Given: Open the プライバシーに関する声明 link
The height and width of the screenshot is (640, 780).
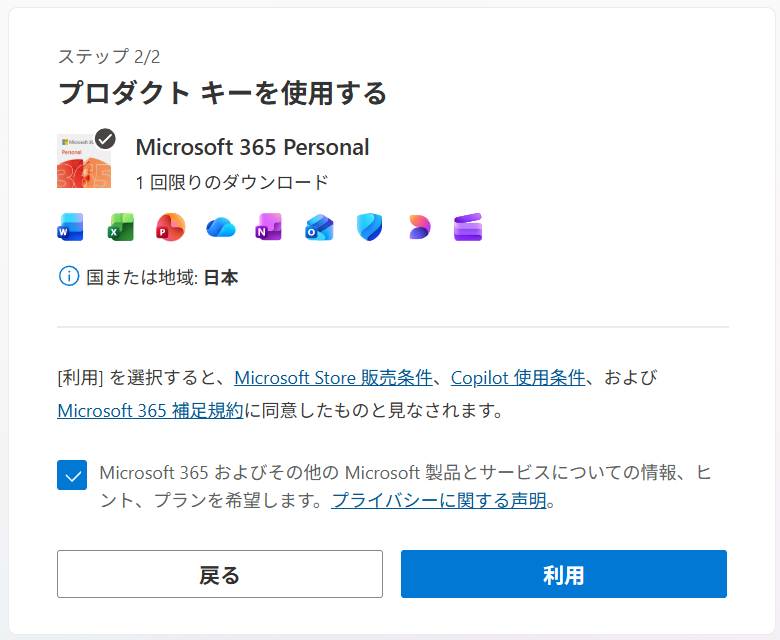Looking at the screenshot, I should (x=439, y=500).
